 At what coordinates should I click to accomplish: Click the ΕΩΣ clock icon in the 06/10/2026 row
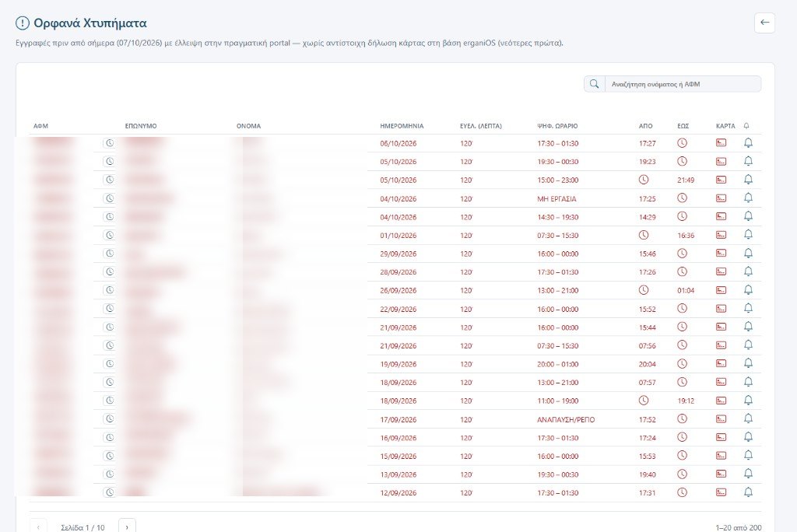tap(682, 143)
